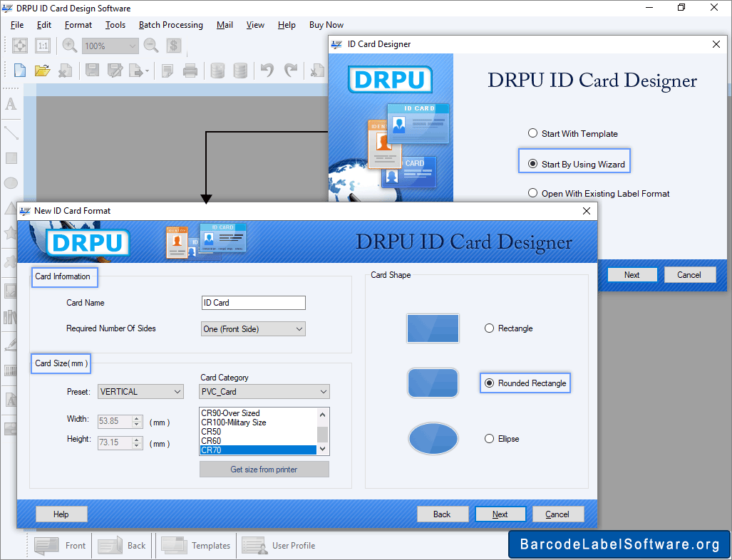
Task: Choose the Rounded Rectangle card shape radio
Action: [489, 383]
